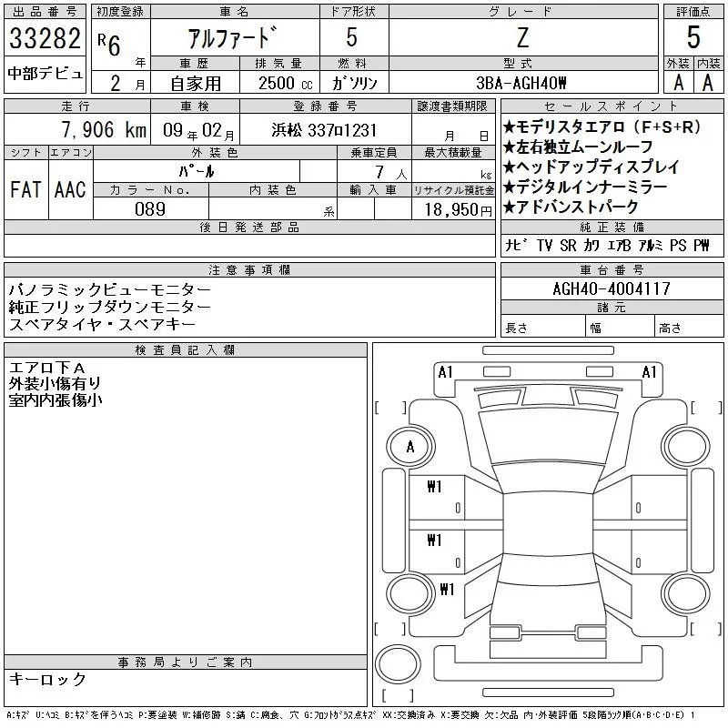Click TV in the genuine equipment row
Image resolution: width=728 pixels, height=728 pixels.
(544, 245)
